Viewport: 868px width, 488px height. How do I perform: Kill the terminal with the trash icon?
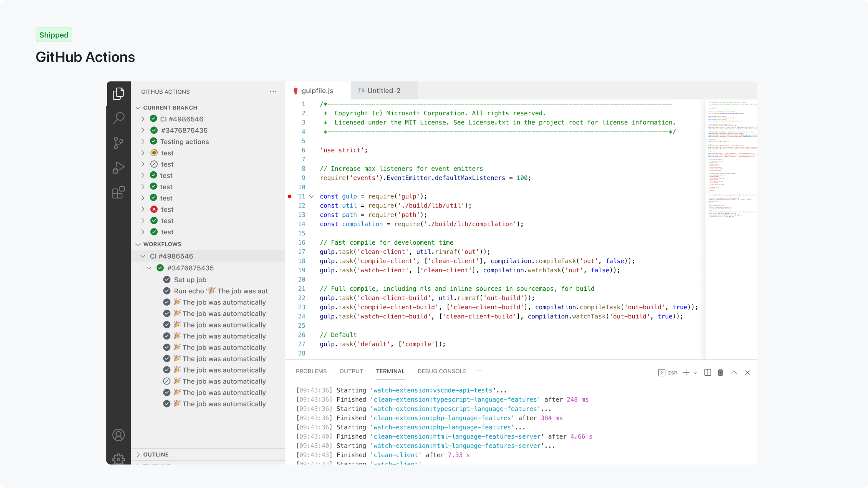[x=720, y=373]
